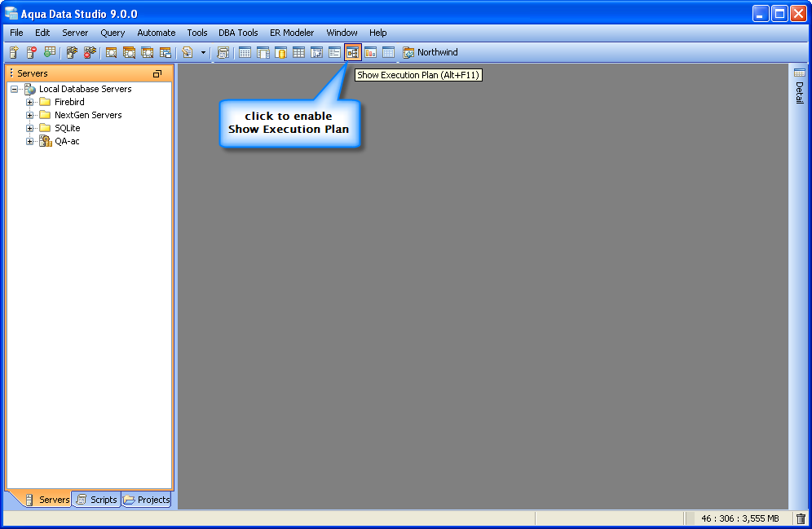Screen dimensions: 812x529
Task: Open the DBA Tools menu
Action: tap(238, 33)
